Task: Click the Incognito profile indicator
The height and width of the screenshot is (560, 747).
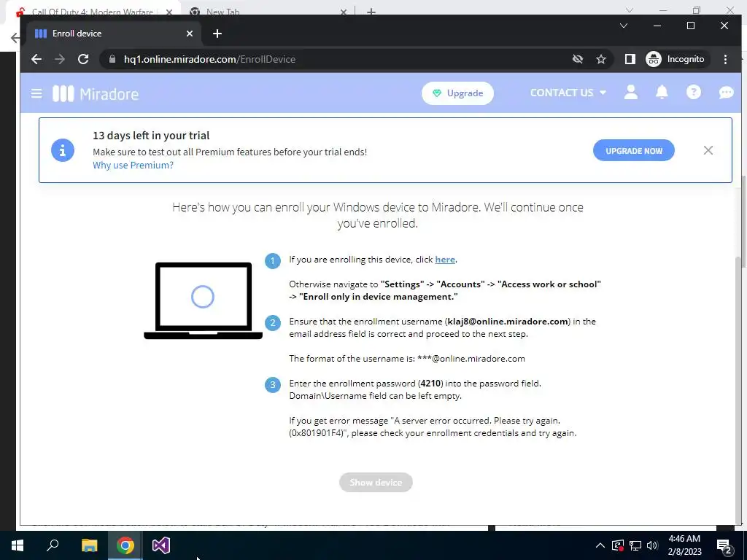Action: (676, 59)
